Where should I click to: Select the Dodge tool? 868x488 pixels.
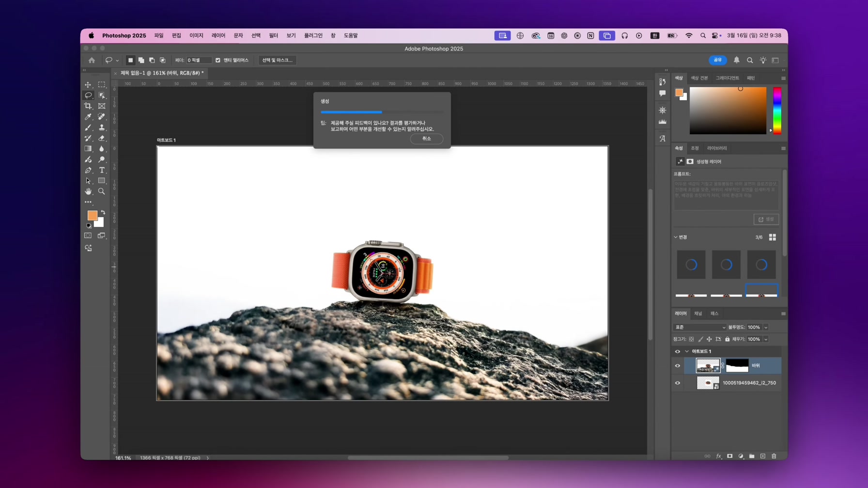pyautogui.click(x=101, y=159)
